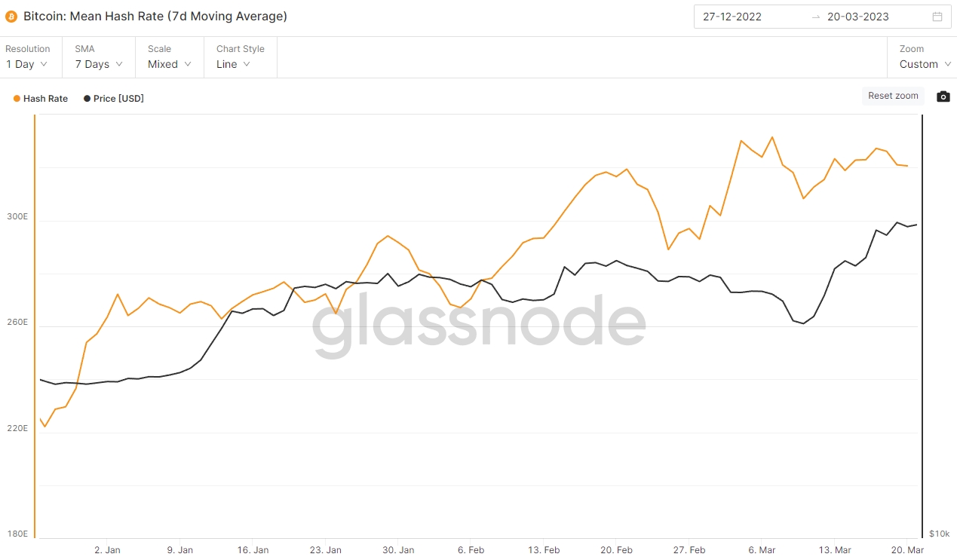
Task: Open the Scale Mixed dropdown
Action: point(169,64)
